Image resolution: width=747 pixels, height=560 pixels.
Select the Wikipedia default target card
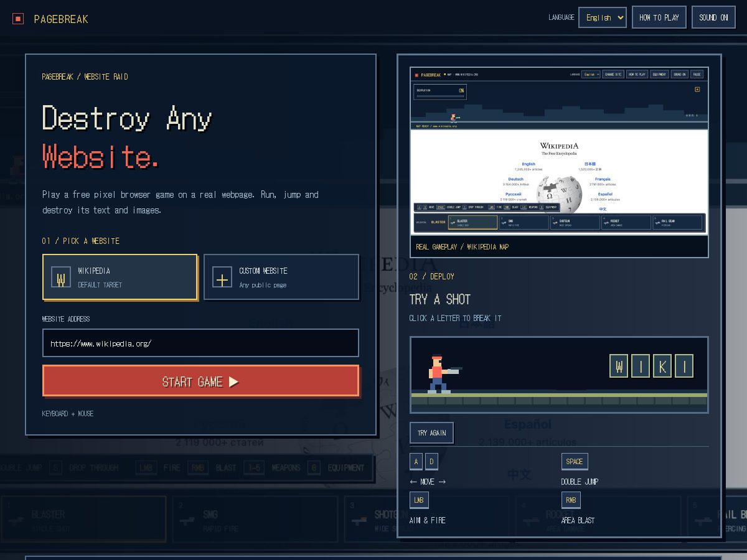(x=120, y=277)
